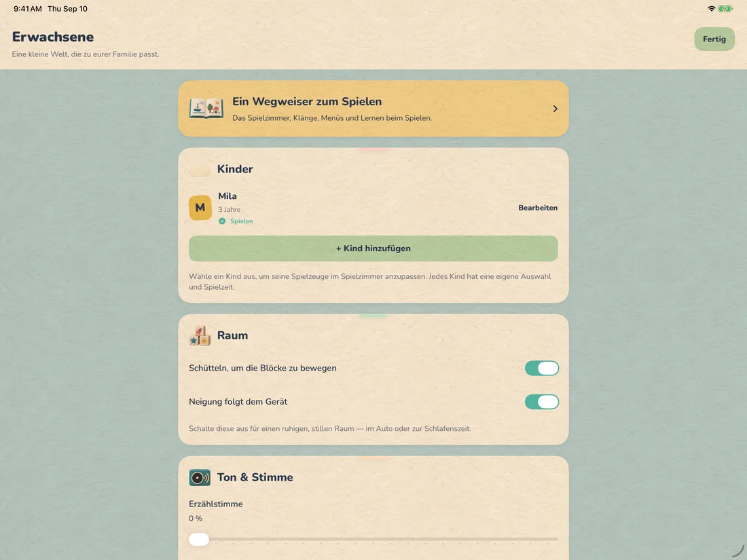Click the 0 % value text
This screenshot has height=560, width=747.
(x=196, y=518)
